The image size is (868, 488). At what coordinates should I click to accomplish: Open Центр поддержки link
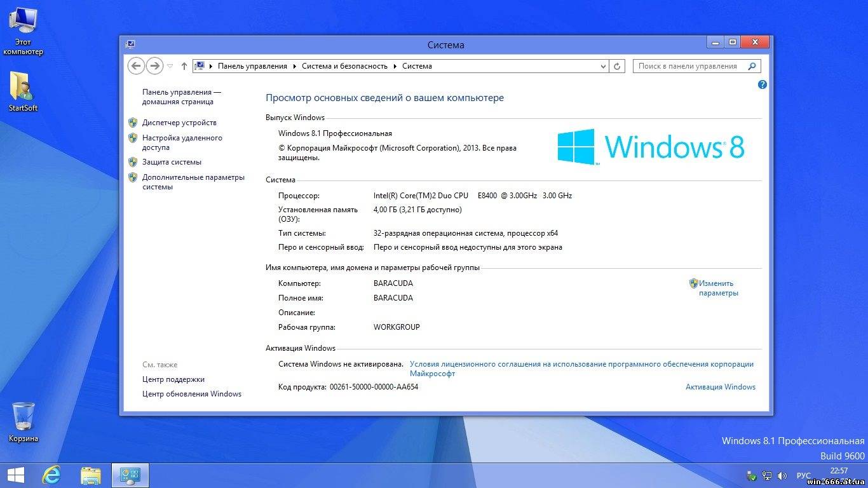pos(173,379)
